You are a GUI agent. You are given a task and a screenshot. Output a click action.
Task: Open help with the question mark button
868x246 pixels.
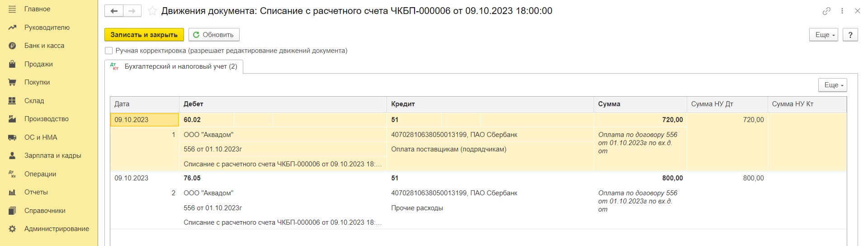pos(850,35)
